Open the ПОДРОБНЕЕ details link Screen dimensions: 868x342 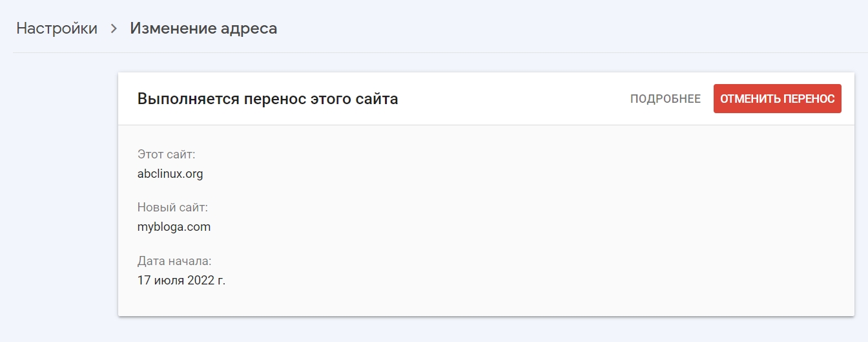665,99
